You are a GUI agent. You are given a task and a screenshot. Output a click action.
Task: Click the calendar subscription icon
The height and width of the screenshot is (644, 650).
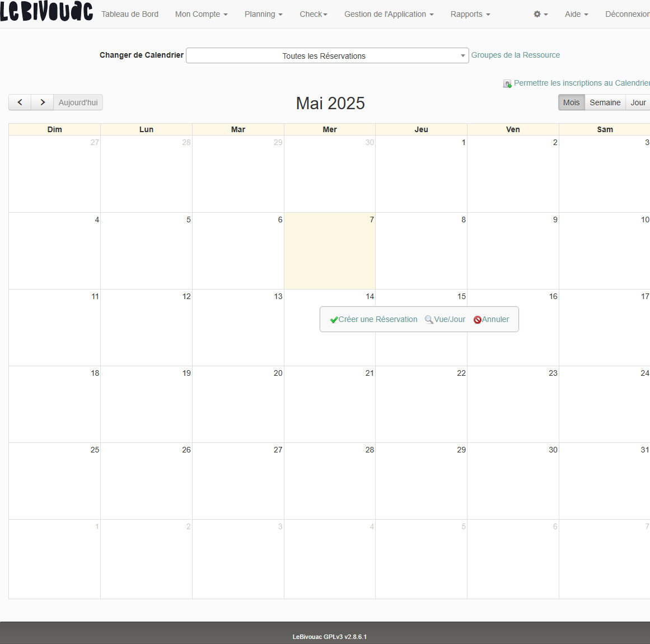[507, 83]
